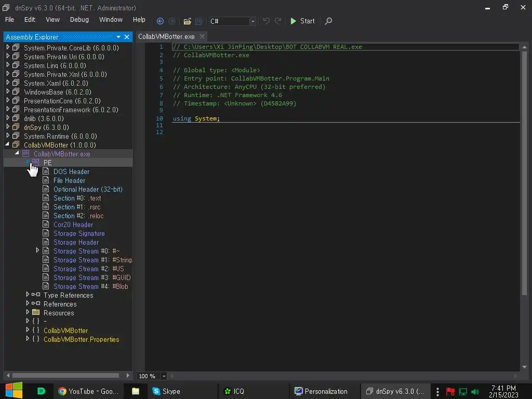
Task: Open the zoom 100 % dropdown
Action: [x=164, y=376]
